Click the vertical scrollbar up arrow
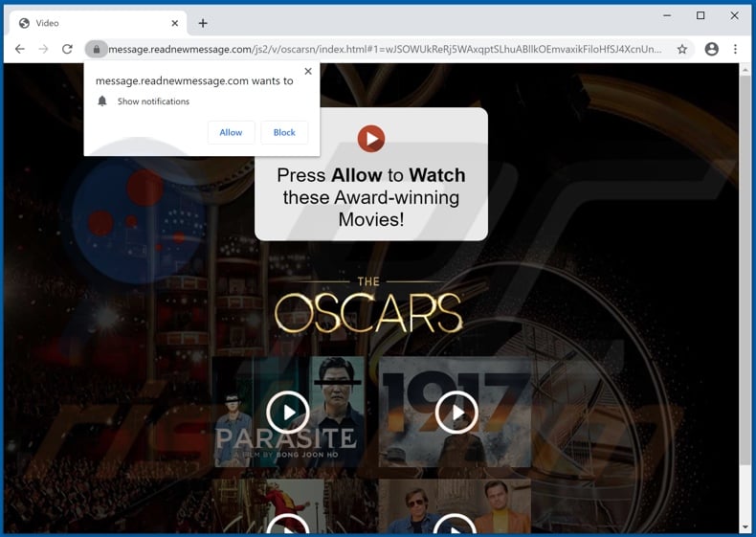 pyautogui.click(x=745, y=70)
